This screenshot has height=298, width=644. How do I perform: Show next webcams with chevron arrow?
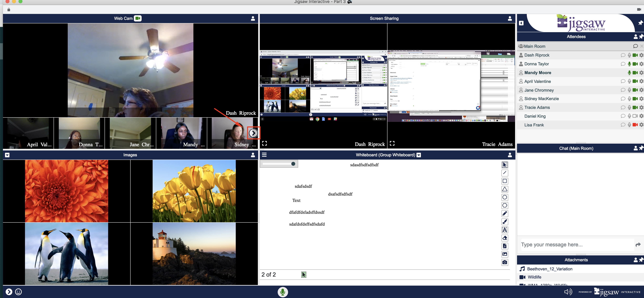coord(253,133)
